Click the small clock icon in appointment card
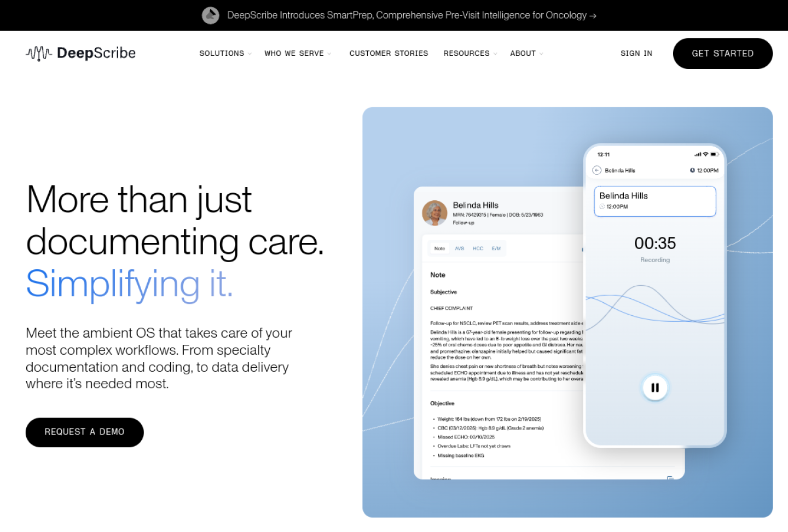This screenshot has height=532, width=788. 602,207
